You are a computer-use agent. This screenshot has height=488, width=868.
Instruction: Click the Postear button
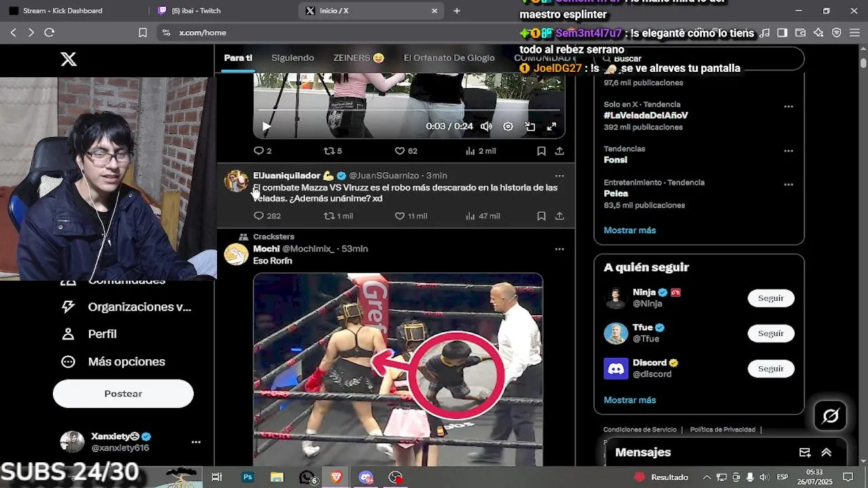click(123, 394)
